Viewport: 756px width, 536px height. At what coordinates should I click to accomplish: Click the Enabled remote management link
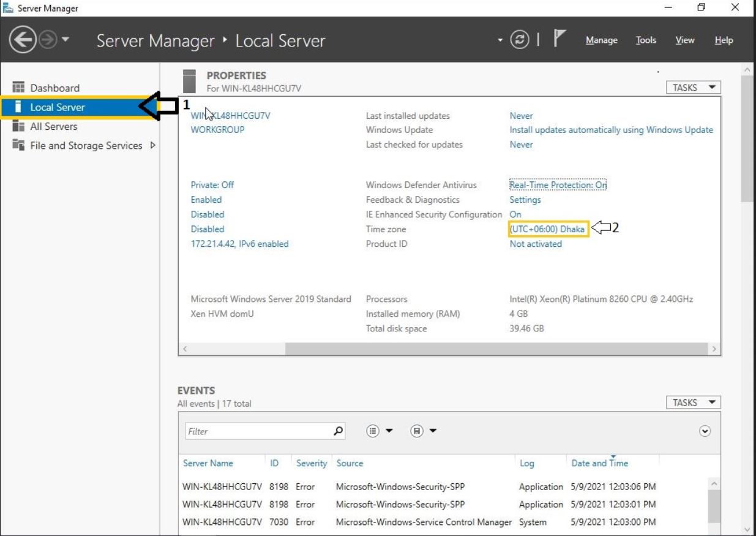point(206,200)
